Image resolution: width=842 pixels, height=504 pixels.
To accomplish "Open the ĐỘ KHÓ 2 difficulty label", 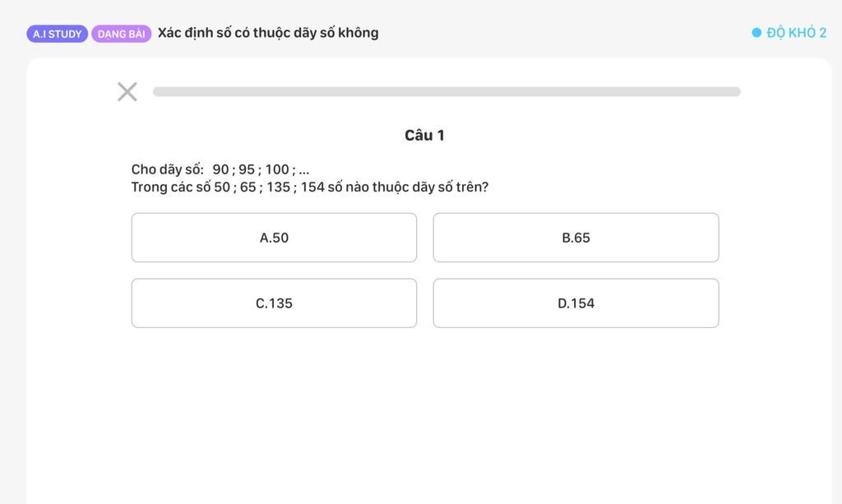I will 796,33.
